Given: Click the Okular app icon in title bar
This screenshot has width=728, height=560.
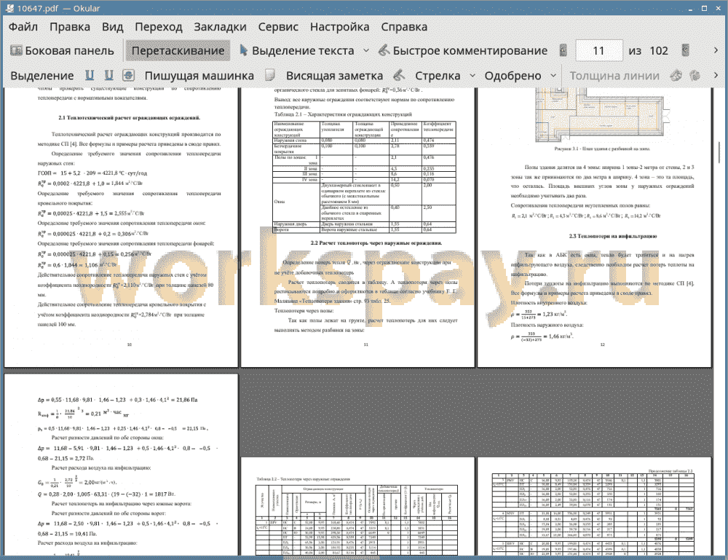Looking at the screenshot, I should pos(9,8).
